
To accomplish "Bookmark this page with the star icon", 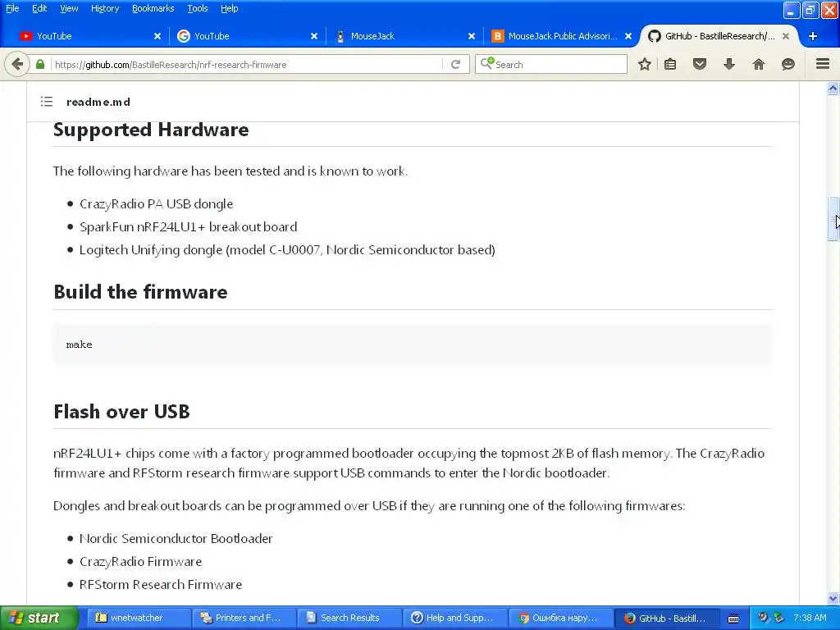I will click(x=645, y=64).
